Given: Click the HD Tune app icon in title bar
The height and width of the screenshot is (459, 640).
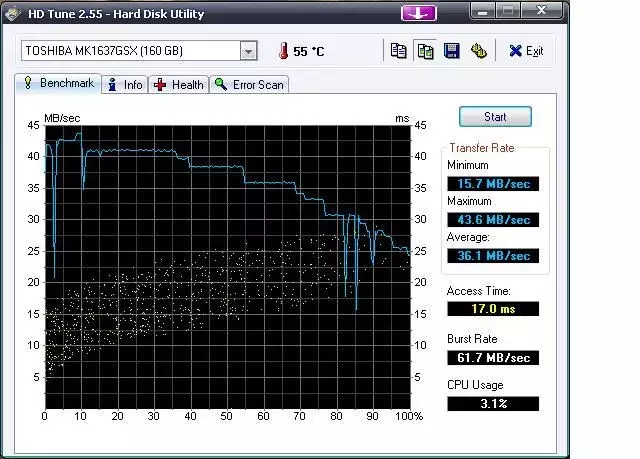Looking at the screenshot, I should coord(13,13).
